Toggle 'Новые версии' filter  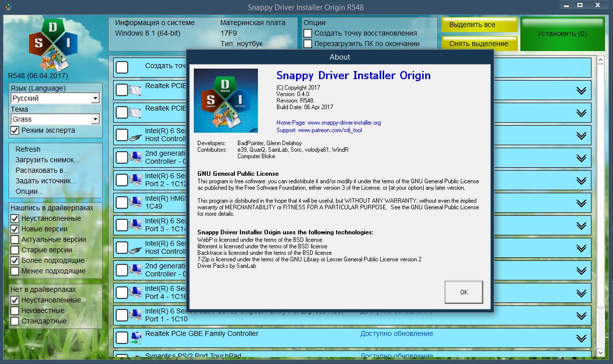pos(15,229)
